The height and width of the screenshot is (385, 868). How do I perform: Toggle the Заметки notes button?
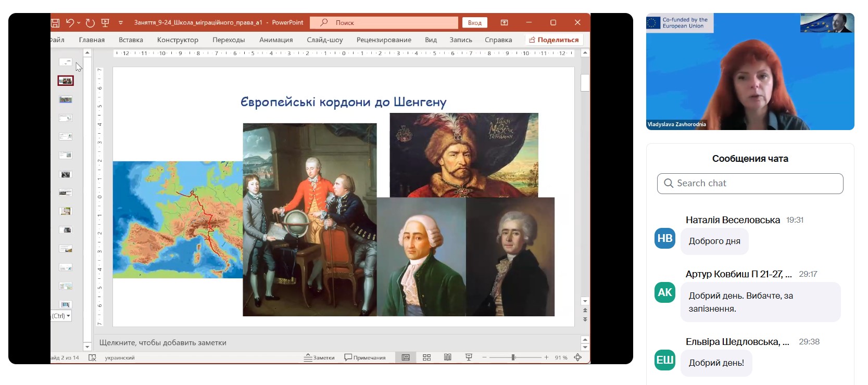319,357
